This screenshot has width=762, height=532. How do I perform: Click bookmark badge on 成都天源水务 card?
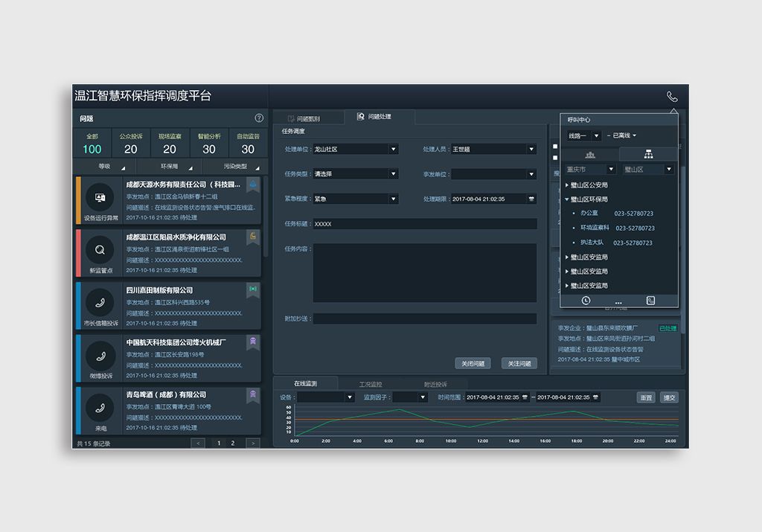click(x=253, y=185)
